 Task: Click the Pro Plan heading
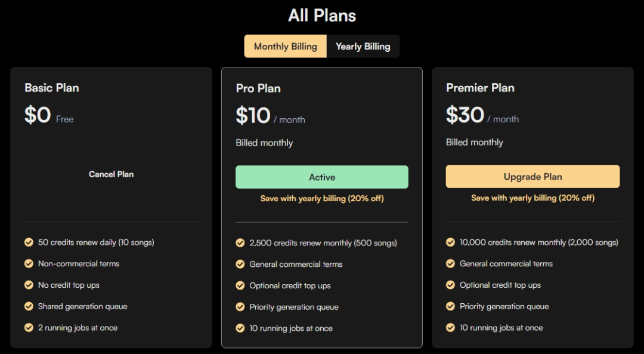tap(258, 88)
